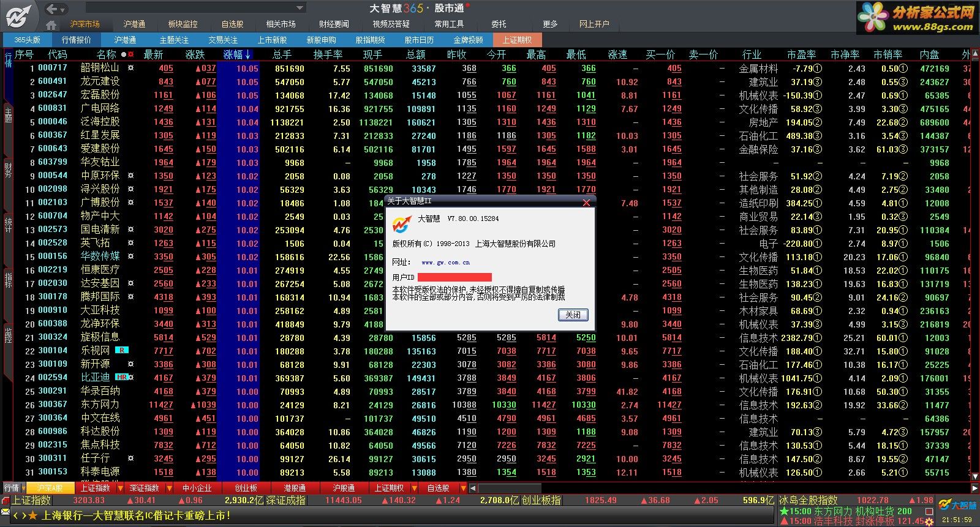Click the 大智慧 logo icon in the About dialog

coord(402,225)
